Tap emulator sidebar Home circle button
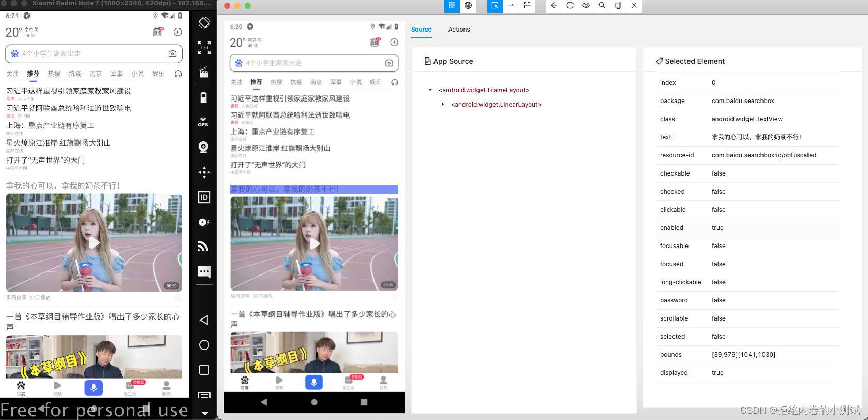 204,345
